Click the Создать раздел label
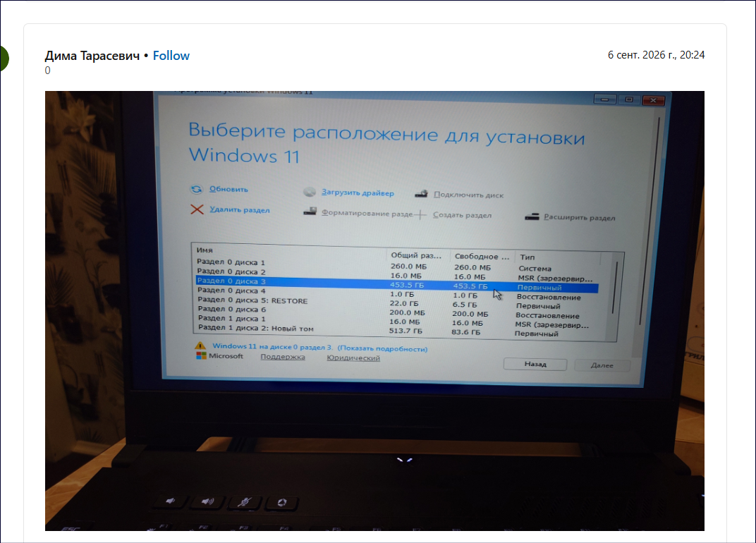756x543 pixels. [x=463, y=215]
